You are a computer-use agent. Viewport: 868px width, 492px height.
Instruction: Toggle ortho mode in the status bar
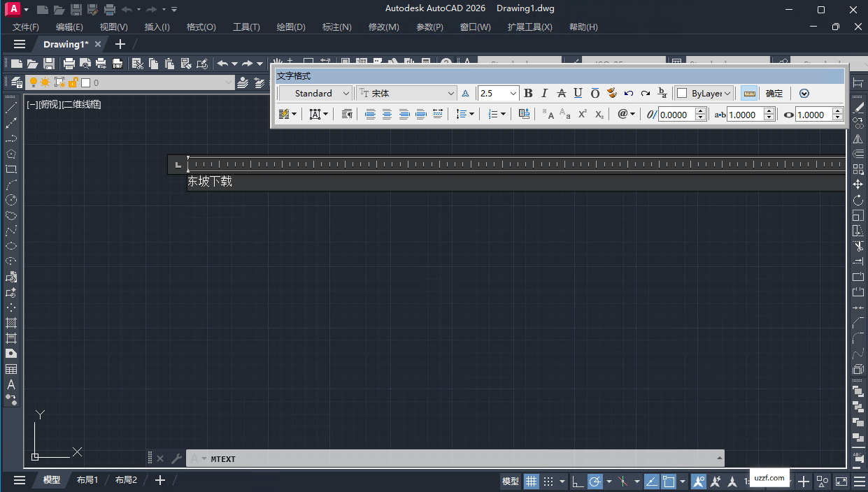pyautogui.click(x=576, y=481)
